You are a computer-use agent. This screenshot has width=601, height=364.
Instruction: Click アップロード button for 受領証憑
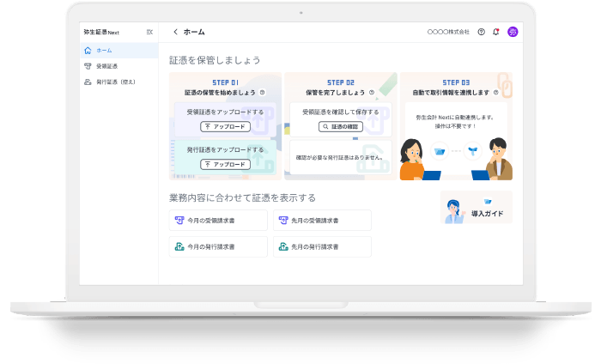225,126
